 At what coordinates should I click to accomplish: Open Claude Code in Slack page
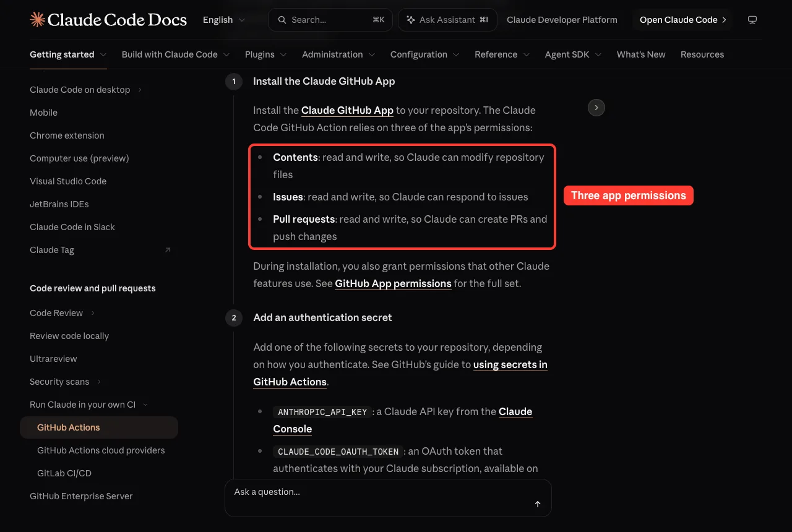click(72, 227)
